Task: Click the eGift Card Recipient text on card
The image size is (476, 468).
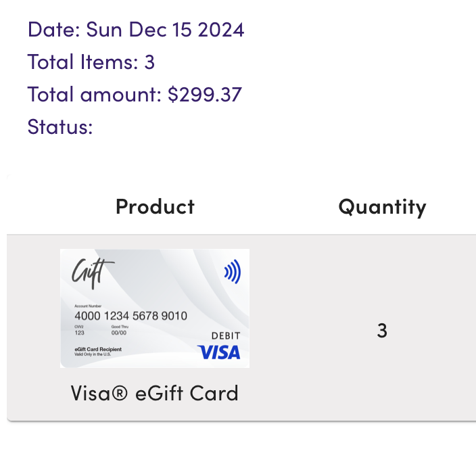Action: [x=98, y=349]
